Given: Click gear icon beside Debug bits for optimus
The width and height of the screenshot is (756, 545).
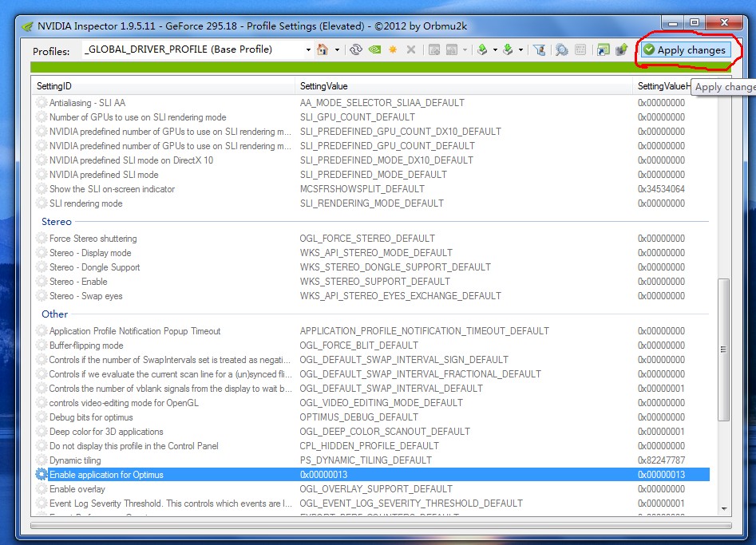Looking at the screenshot, I should click(42, 417).
